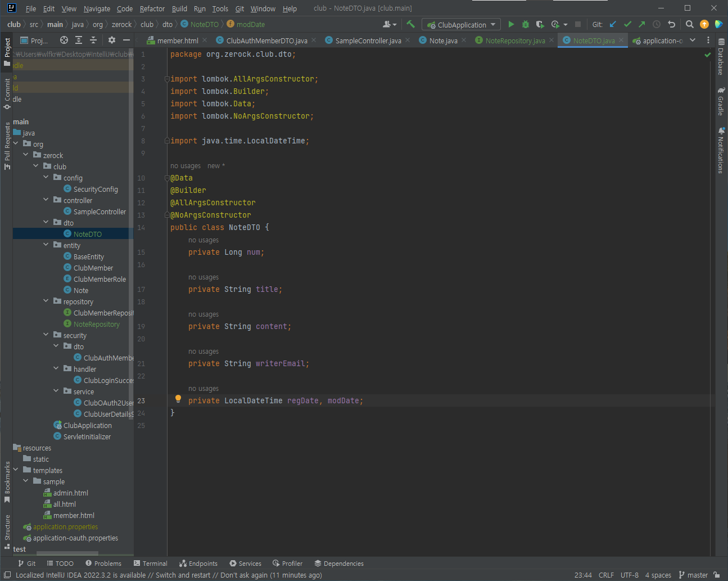Collapse the entity folder

[46, 245]
